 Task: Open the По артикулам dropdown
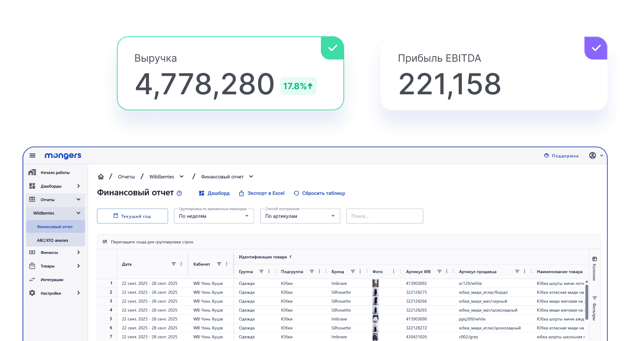300,216
